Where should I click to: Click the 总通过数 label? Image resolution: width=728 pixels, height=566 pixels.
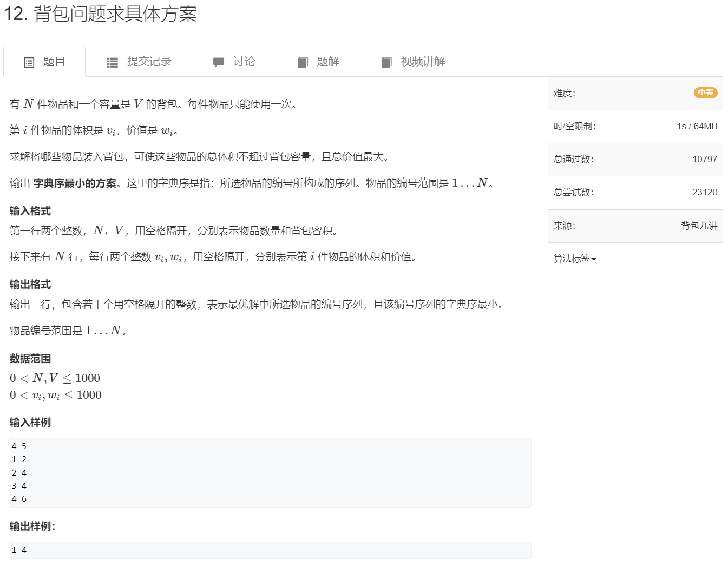point(574,159)
